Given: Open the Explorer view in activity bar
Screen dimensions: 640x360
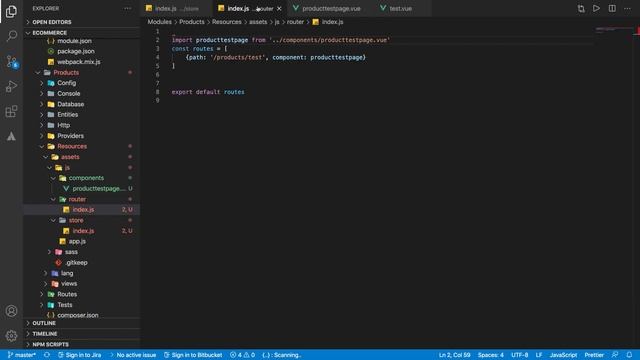Looking at the screenshot, I should tap(11, 11).
